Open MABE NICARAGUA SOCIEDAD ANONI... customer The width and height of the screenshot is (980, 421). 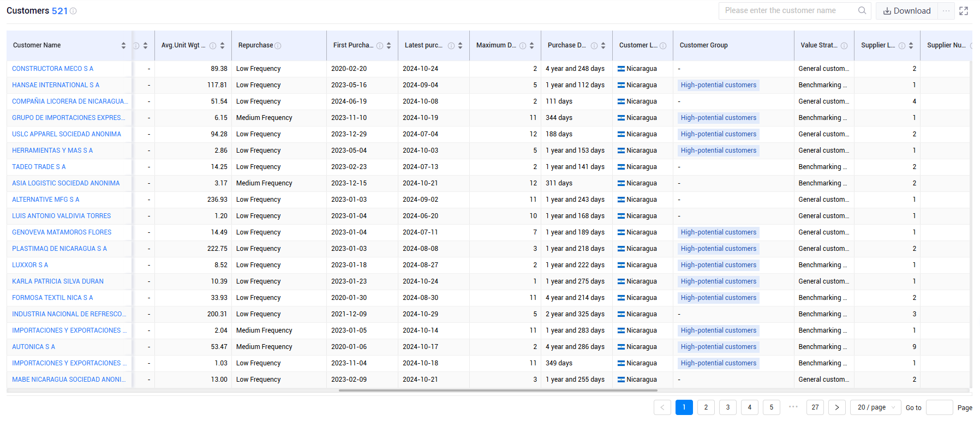[x=69, y=380]
